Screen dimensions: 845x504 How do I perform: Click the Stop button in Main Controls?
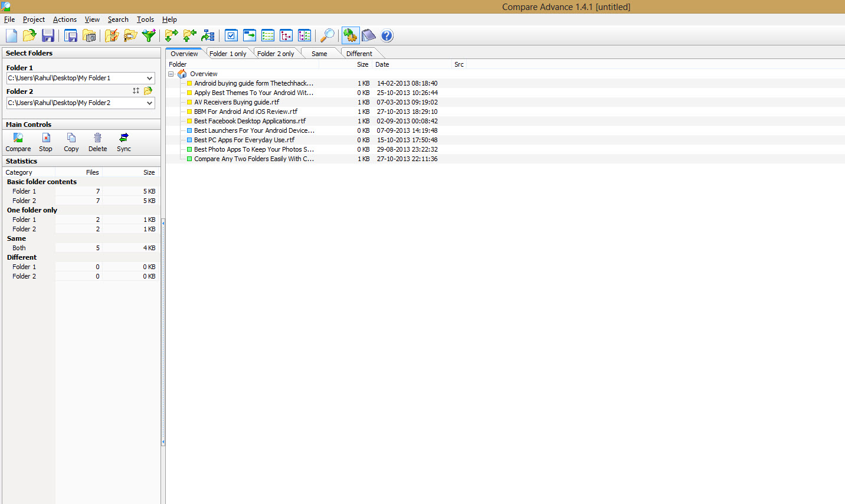[45, 143]
